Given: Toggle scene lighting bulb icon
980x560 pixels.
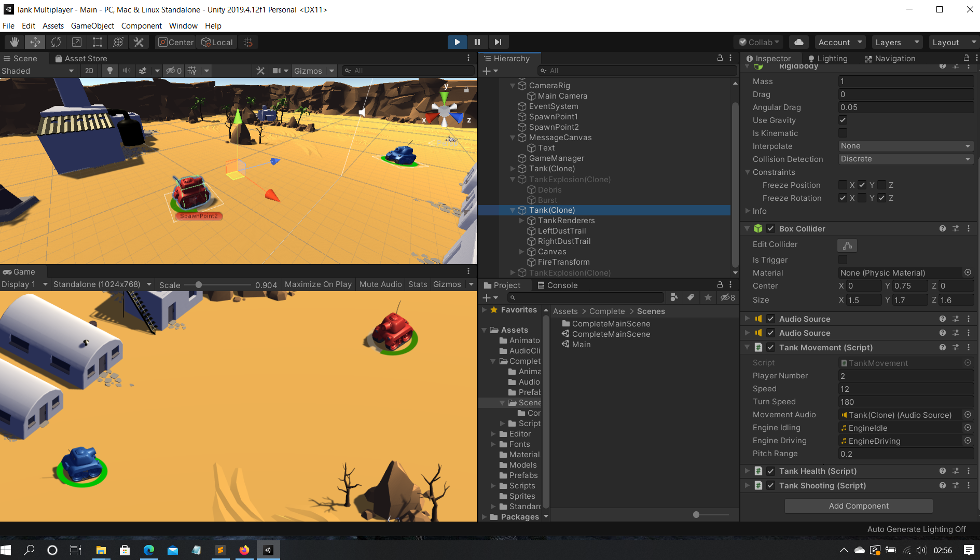Looking at the screenshot, I should pyautogui.click(x=110, y=71).
